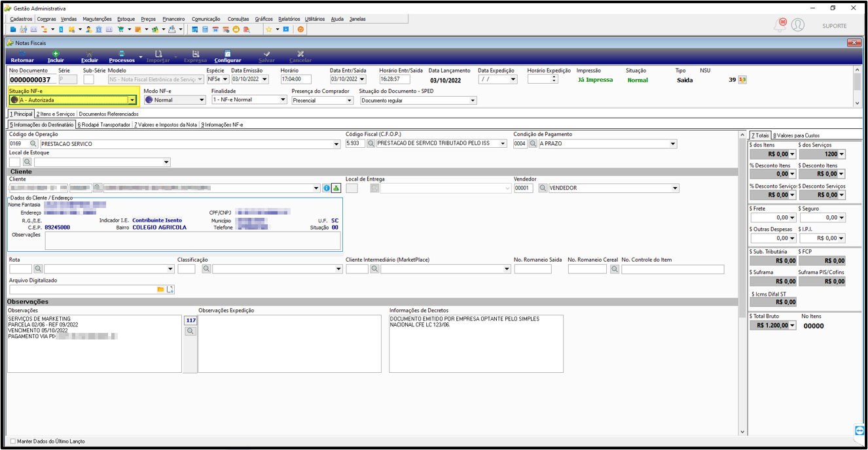Open the Estoque menu

click(x=126, y=19)
